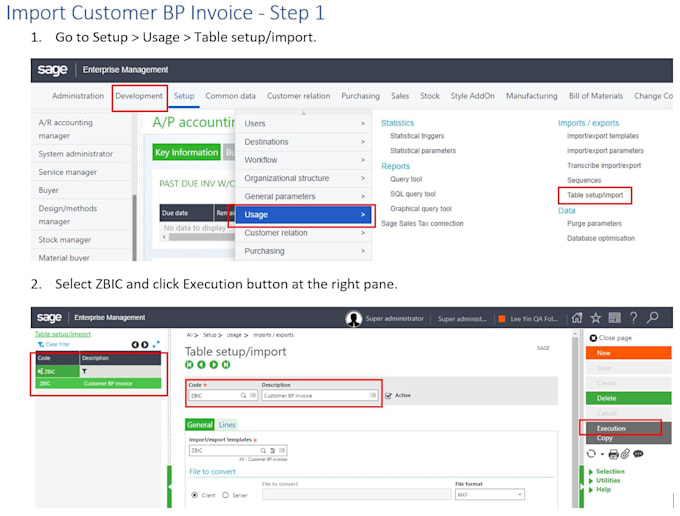Click lookup magnifier in templates field
Screen dimensions: 680x516
pos(263,451)
